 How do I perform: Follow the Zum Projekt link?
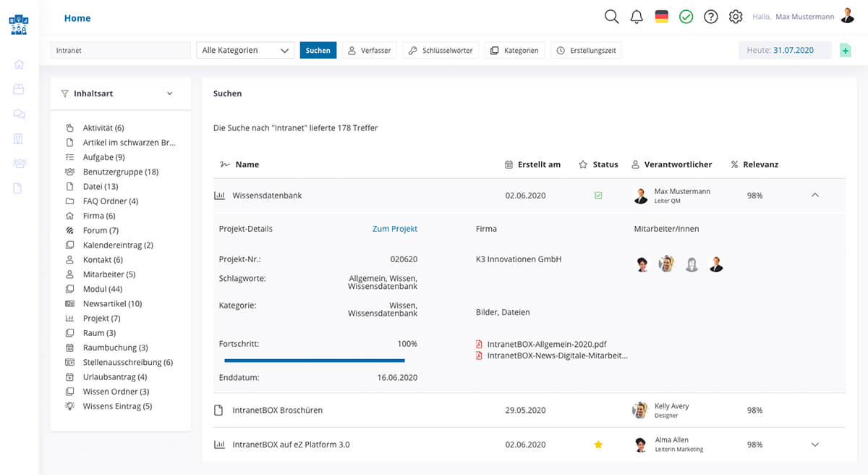pos(395,229)
